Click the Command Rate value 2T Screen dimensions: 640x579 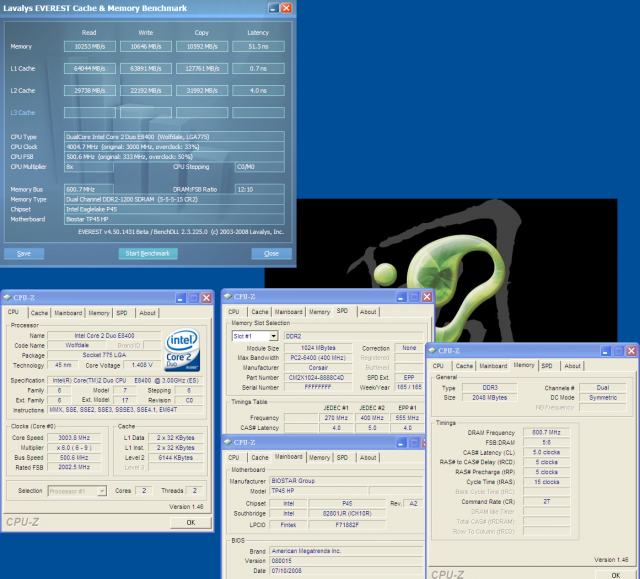(547, 501)
